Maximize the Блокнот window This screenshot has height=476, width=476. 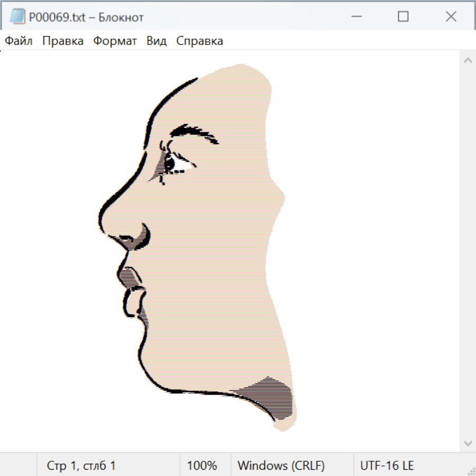coord(403,17)
